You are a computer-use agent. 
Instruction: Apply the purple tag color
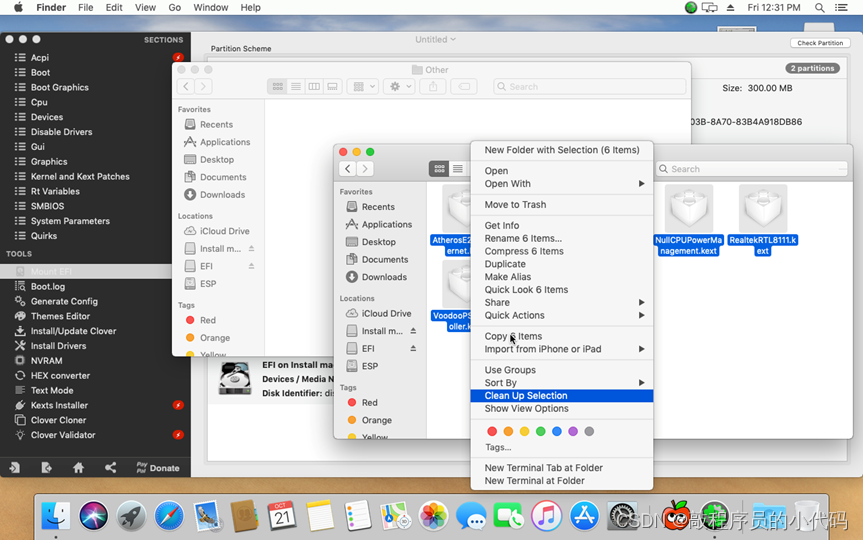[573, 431]
